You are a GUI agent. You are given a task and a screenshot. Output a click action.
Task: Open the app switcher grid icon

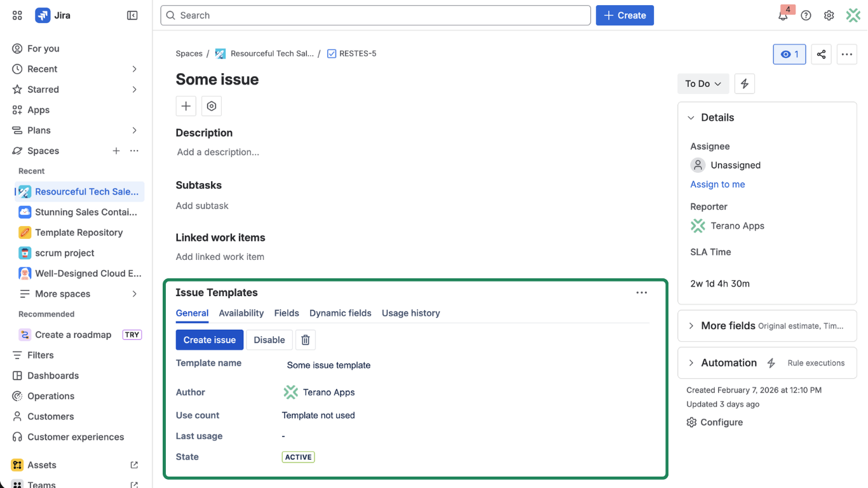point(17,15)
